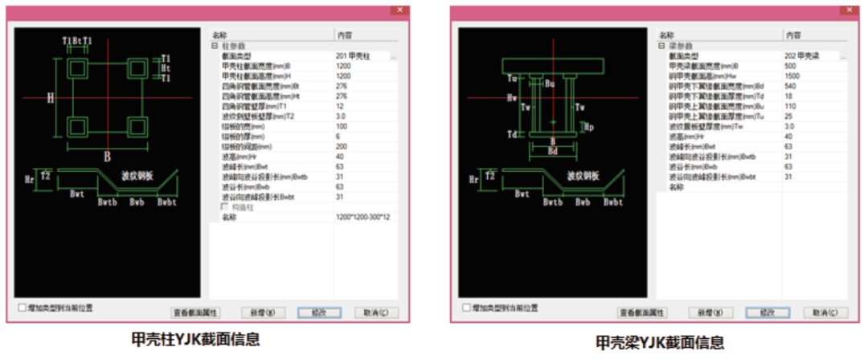Collapse the 梁参数 tree group

pyautogui.click(x=661, y=47)
